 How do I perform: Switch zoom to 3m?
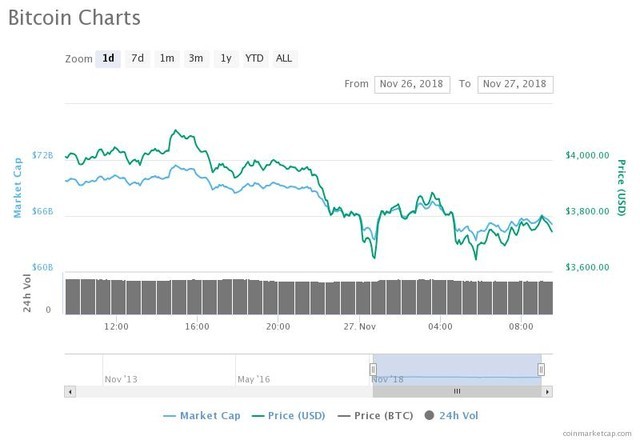(196, 58)
